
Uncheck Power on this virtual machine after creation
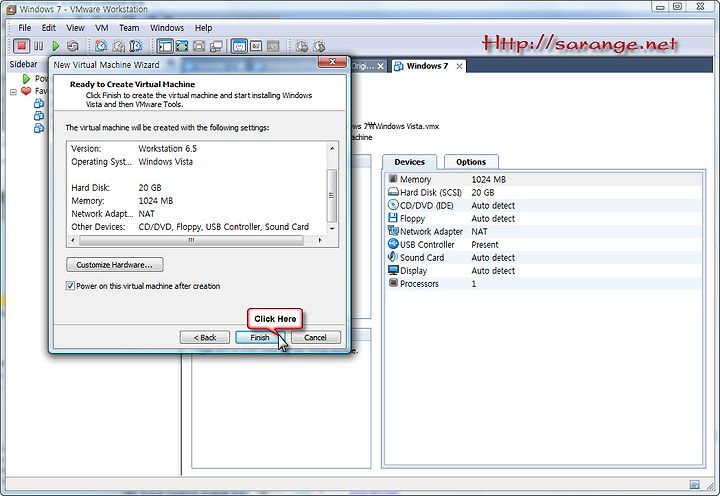pyautogui.click(x=70, y=286)
